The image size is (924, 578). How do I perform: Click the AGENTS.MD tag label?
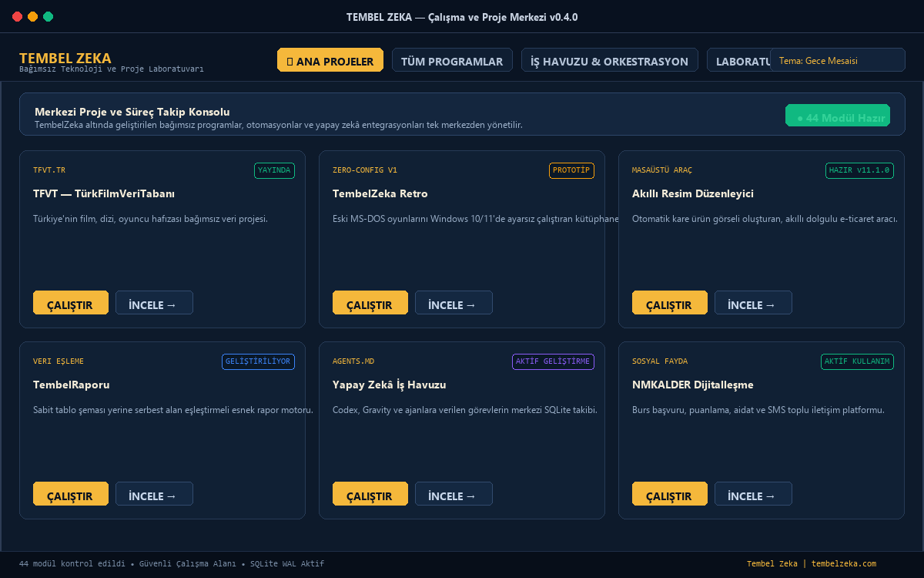pyautogui.click(x=353, y=361)
